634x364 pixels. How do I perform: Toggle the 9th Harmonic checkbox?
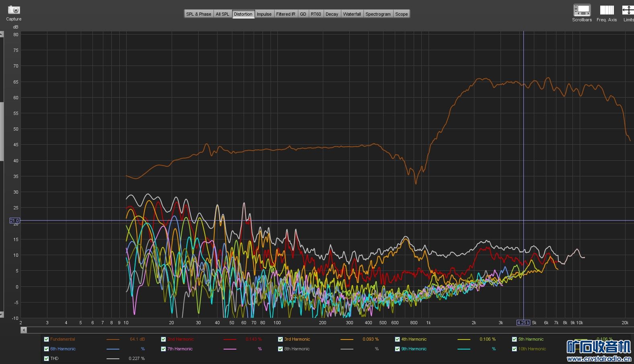(397, 349)
